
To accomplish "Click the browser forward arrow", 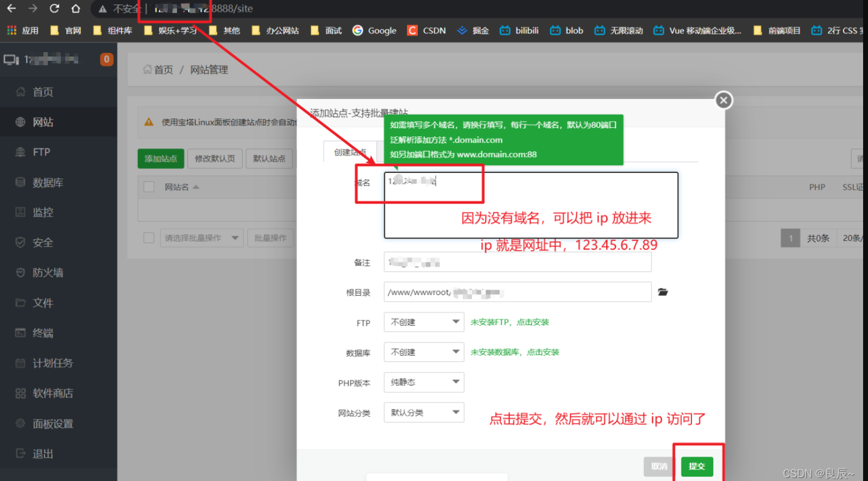I will click(33, 8).
